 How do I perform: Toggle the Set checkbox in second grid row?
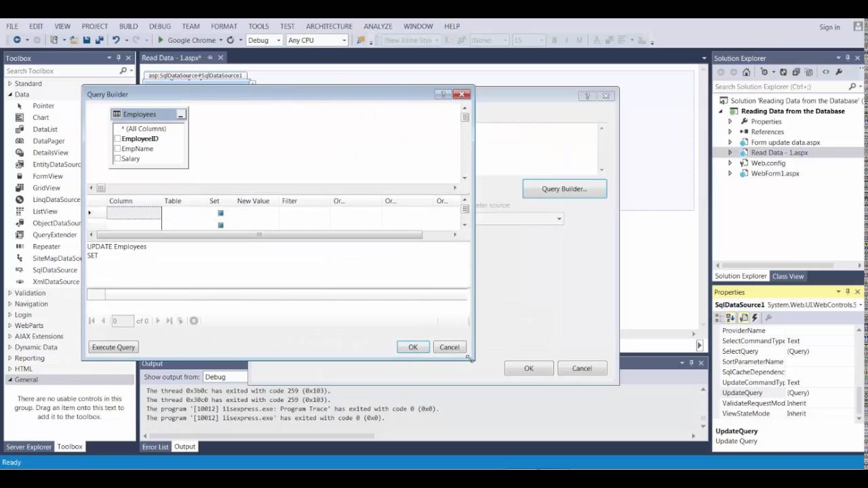220,225
